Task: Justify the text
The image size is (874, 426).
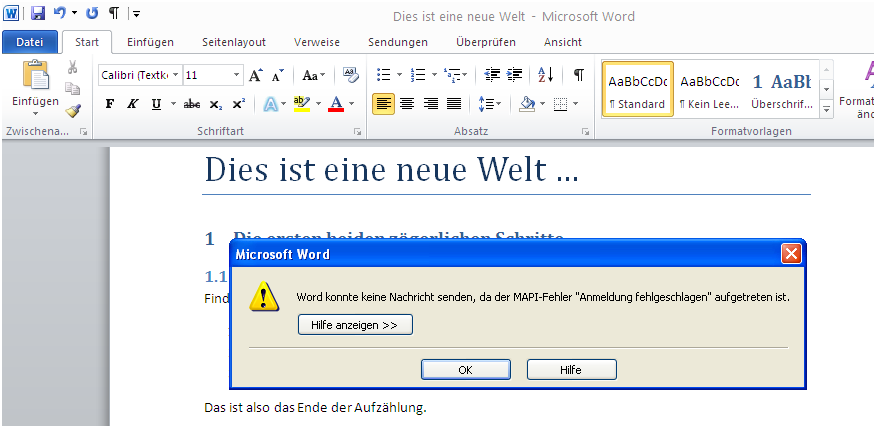Action: tap(454, 104)
